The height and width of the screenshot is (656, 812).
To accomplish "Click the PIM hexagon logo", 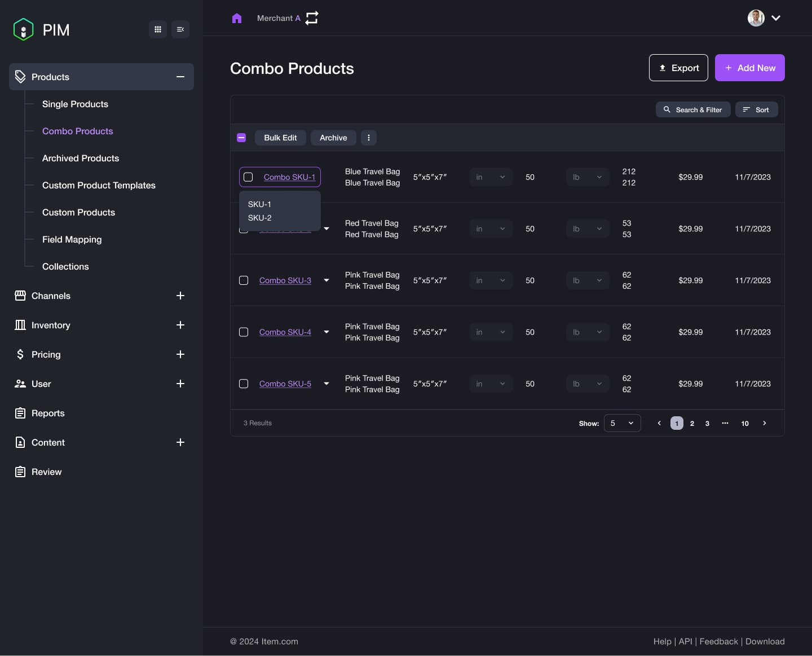I will [x=23, y=29].
